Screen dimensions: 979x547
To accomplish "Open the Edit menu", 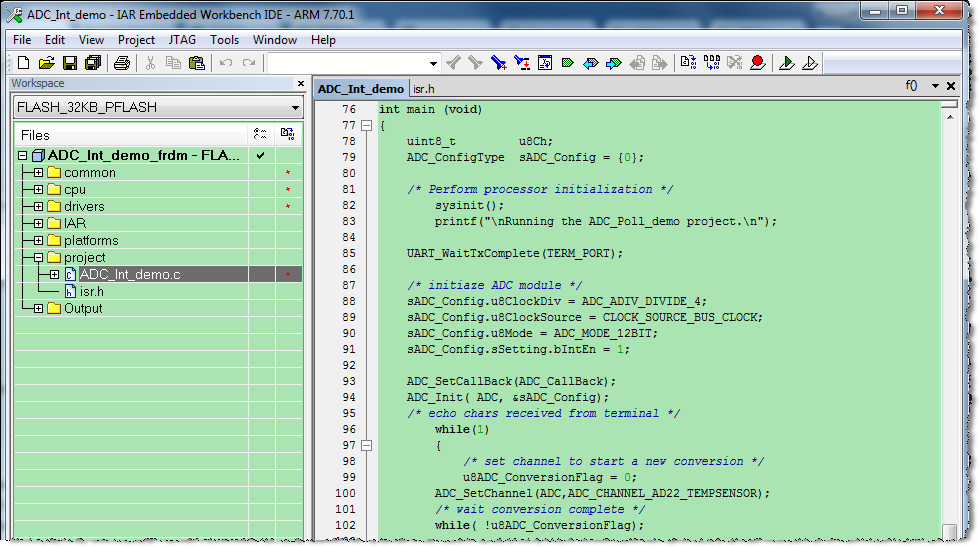I will [x=55, y=40].
